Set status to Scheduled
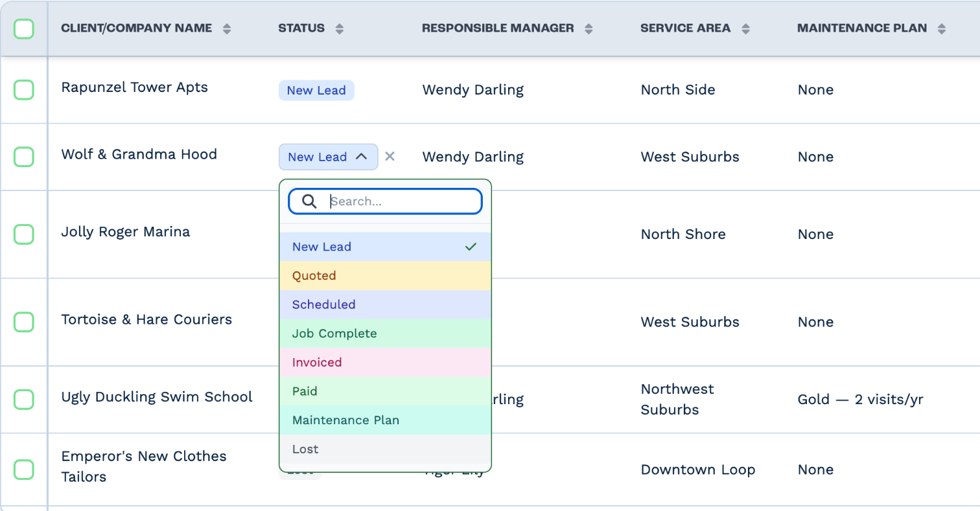Screen dimensions: 980x511 click(385, 304)
